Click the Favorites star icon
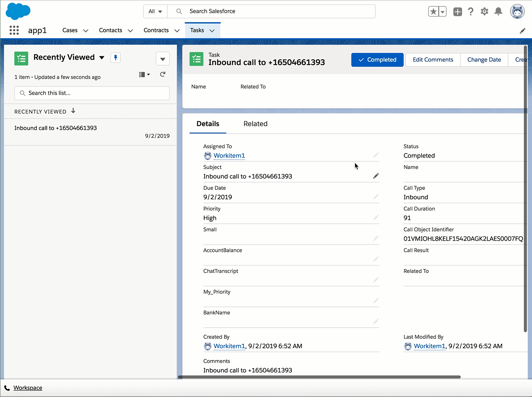This screenshot has width=532, height=397. coord(433,12)
